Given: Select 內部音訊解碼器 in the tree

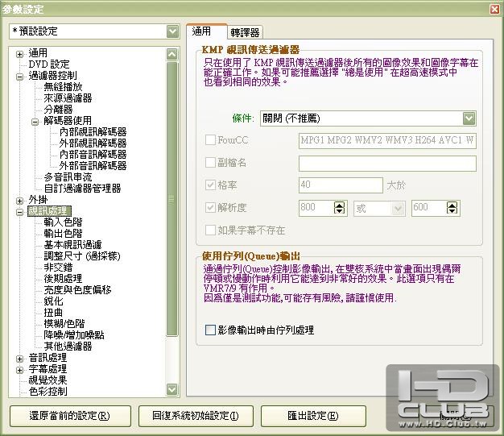Looking at the screenshot, I should coord(93,154).
